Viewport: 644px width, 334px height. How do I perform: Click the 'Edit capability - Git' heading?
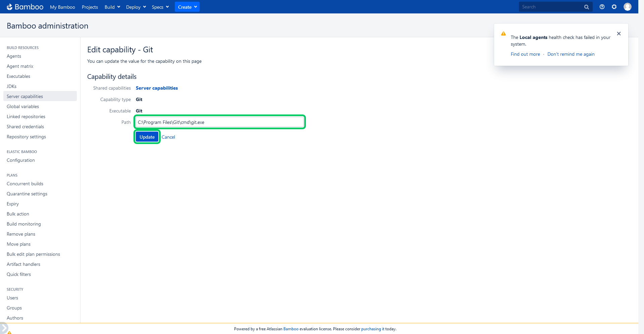point(120,50)
